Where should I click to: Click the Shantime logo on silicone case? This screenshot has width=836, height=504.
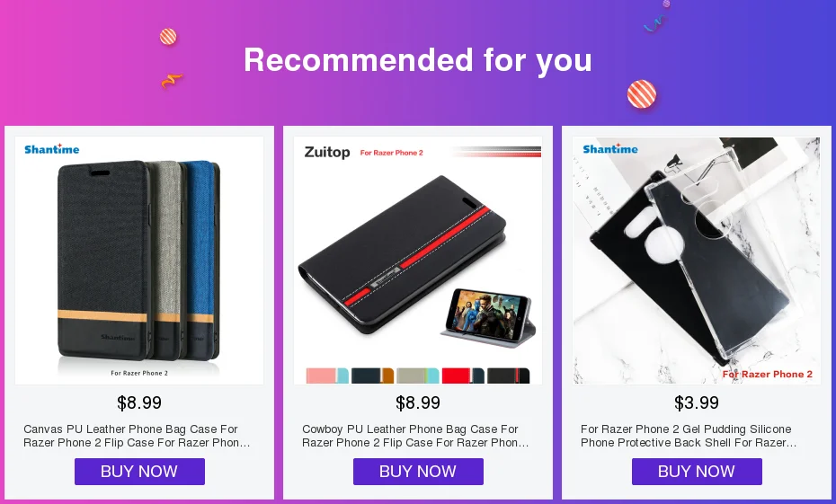click(610, 148)
